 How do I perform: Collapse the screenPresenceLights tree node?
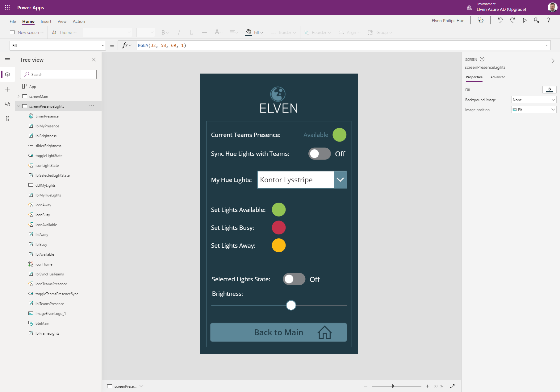(x=19, y=106)
